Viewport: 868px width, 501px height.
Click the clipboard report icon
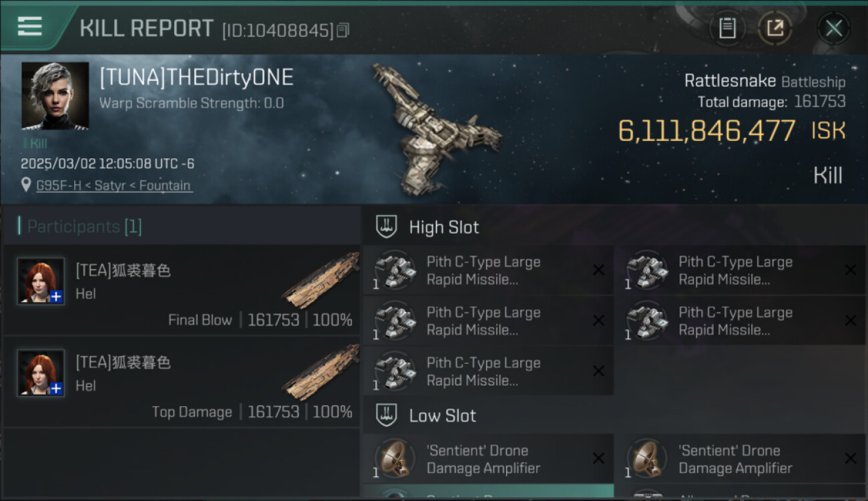point(727,28)
